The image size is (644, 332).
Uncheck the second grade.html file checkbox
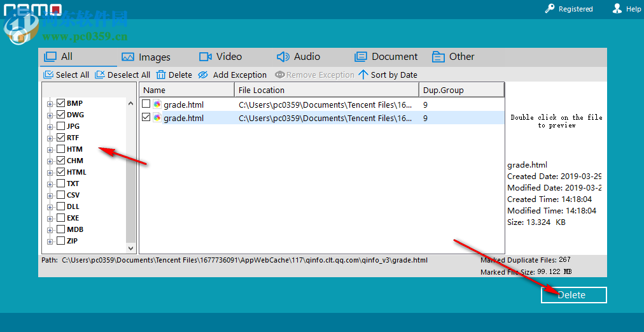click(146, 118)
